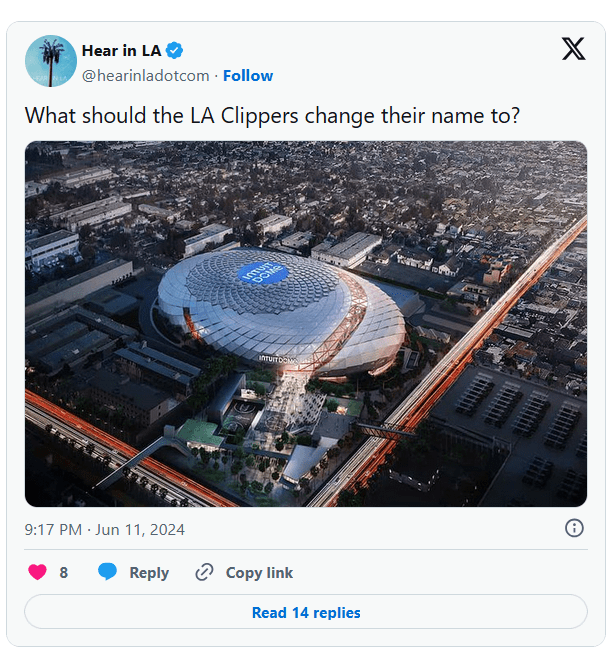Click the chain link copy icon

point(204,573)
